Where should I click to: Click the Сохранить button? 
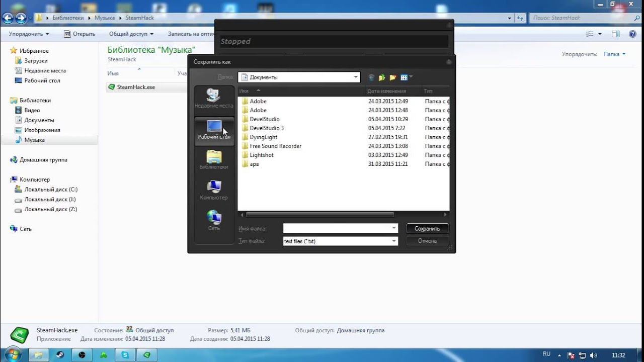click(x=427, y=228)
